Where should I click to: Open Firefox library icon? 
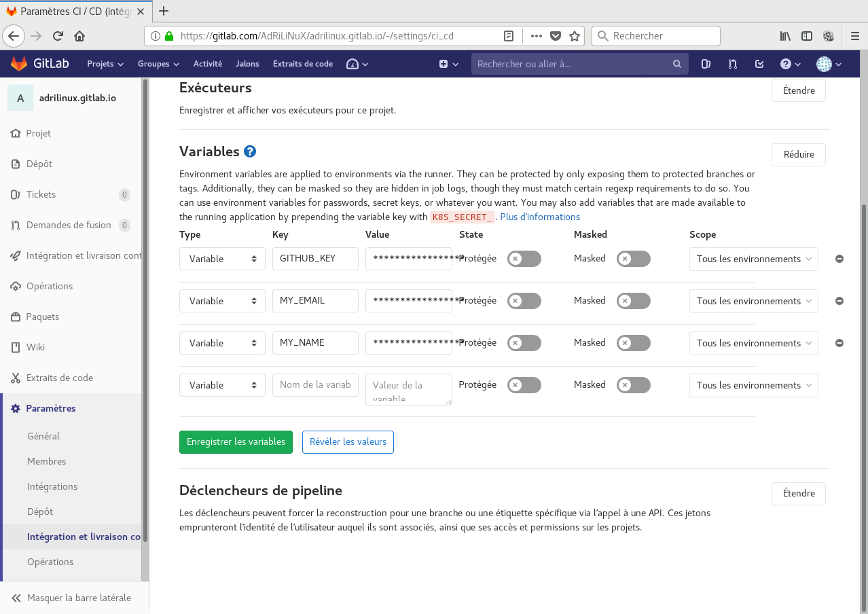point(785,36)
